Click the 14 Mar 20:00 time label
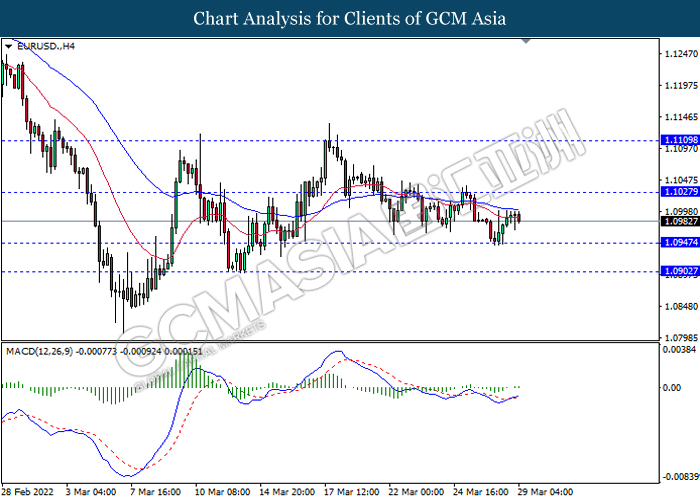The height and width of the screenshot is (500, 700). [287, 492]
